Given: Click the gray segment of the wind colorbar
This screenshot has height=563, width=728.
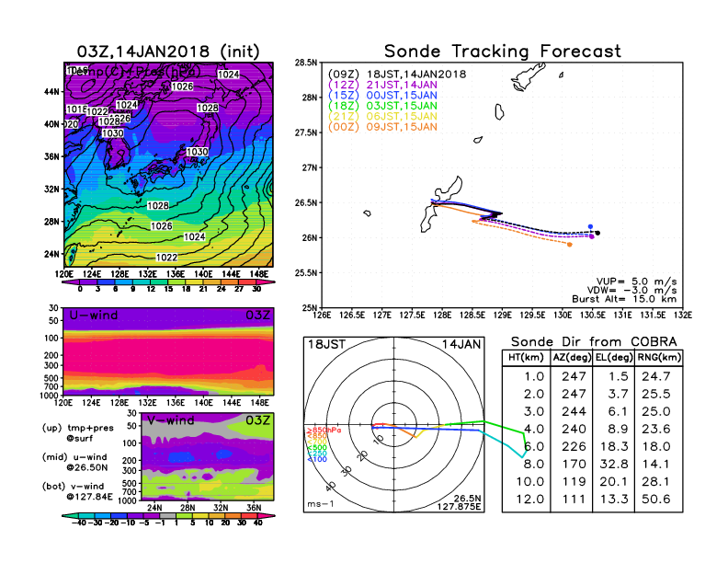Looking at the screenshot, I should click(167, 515).
